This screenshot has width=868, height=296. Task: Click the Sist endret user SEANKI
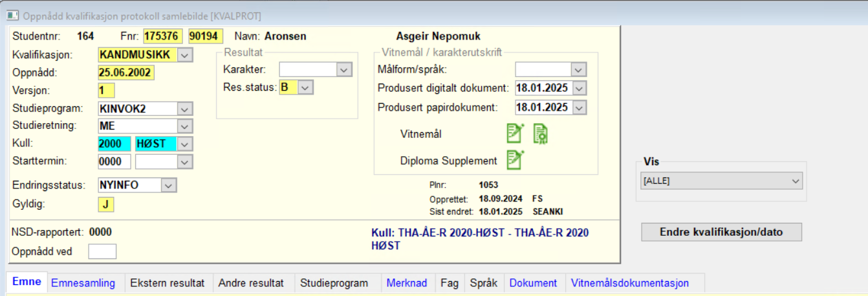point(548,212)
